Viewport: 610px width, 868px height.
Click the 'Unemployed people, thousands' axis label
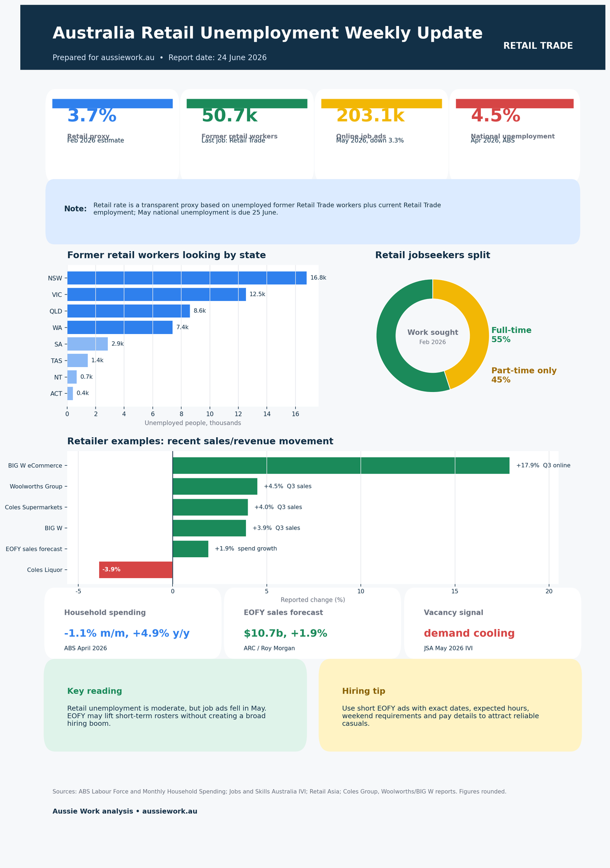click(x=193, y=423)
